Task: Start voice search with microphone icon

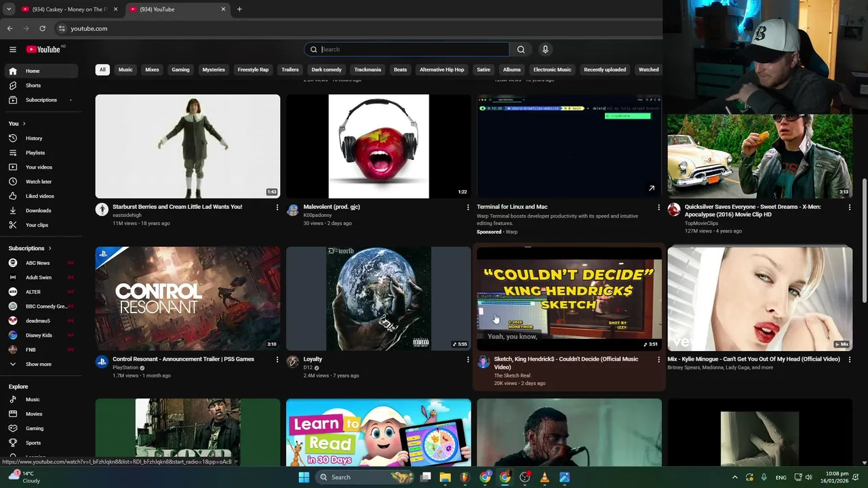Action: [x=545, y=49]
